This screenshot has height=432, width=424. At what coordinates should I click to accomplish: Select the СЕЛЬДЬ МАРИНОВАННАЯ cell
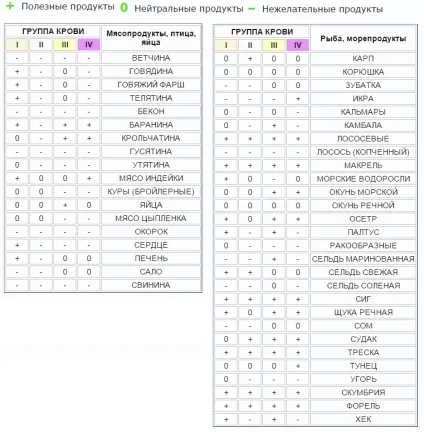[x=363, y=259]
